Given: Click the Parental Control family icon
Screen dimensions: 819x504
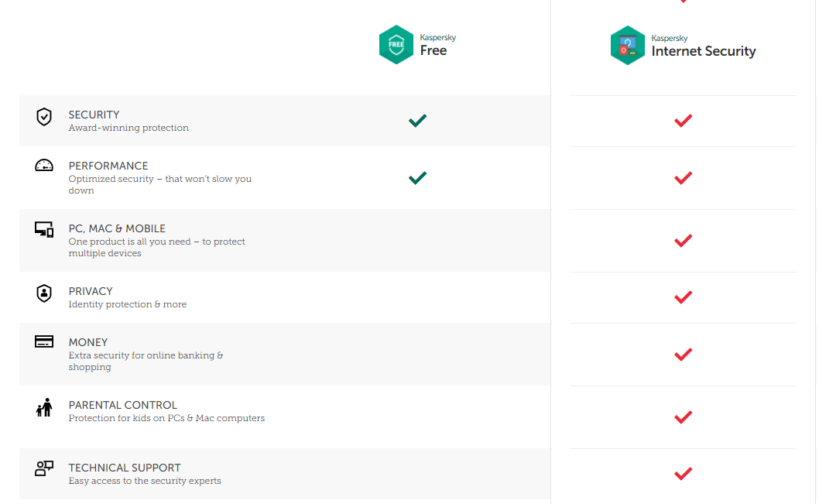Looking at the screenshot, I should (x=44, y=407).
